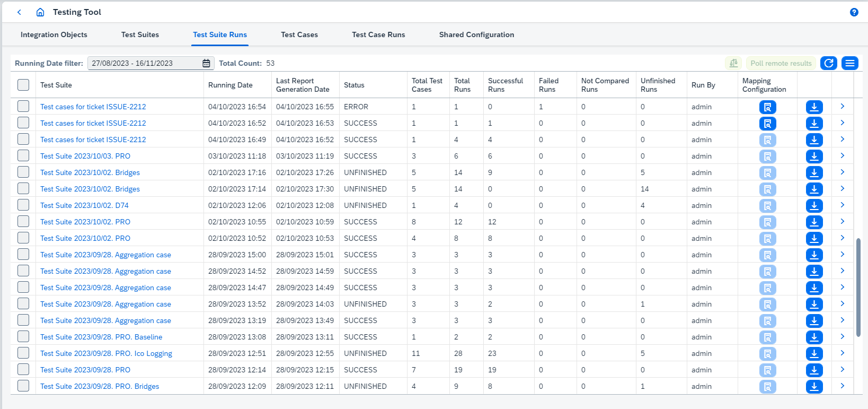Click the Poll remote results button

781,63
